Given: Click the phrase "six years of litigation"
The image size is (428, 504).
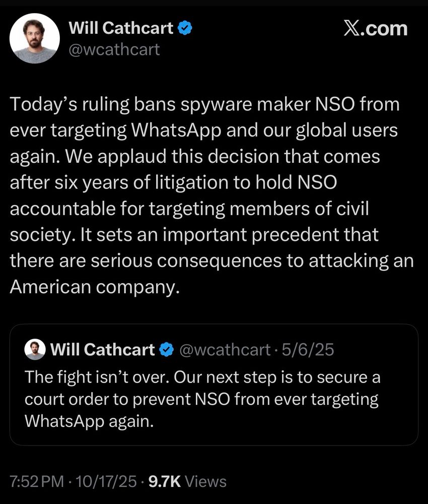Looking at the screenshot, I should click(x=127, y=182).
